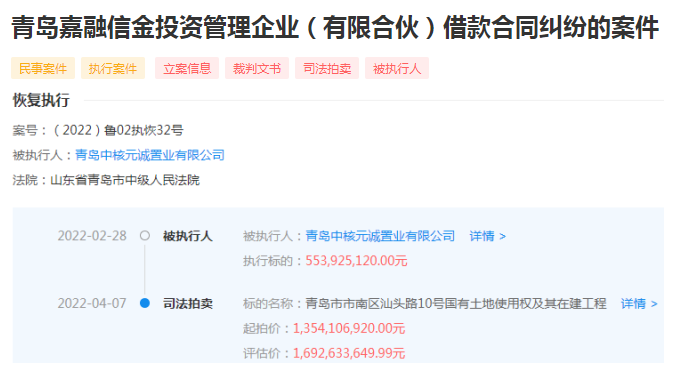Click the hollow timeline marker for 2022-02-28
Image resolution: width=674 pixels, height=373 pixels.
pos(145,235)
